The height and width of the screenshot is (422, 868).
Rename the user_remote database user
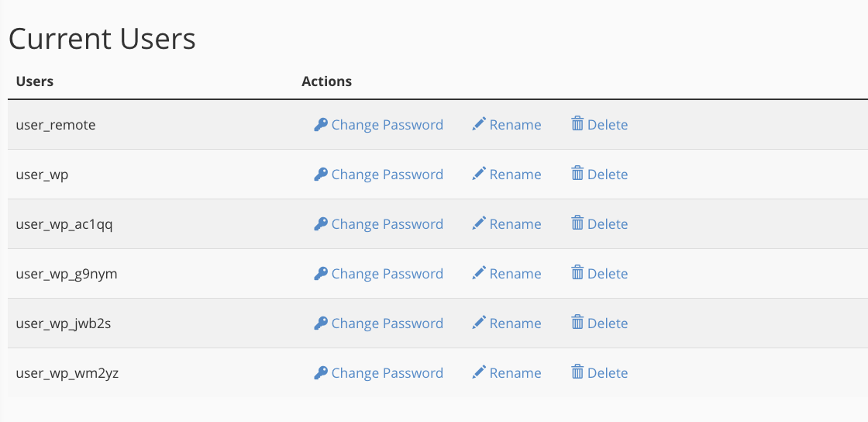pyautogui.click(x=515, y=125)
